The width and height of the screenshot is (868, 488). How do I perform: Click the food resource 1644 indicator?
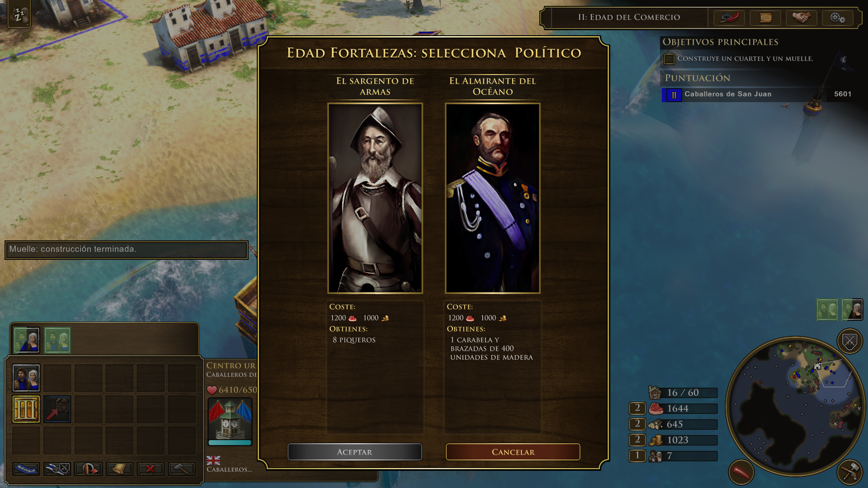(683, 408)
